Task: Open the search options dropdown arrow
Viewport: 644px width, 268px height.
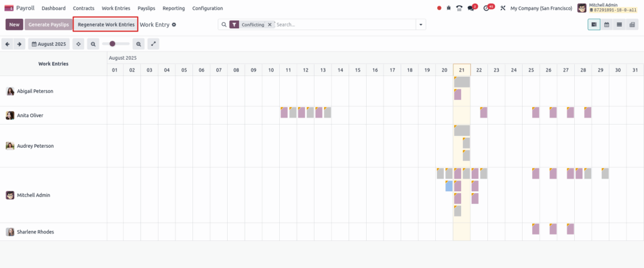Action: click(421, 25)
